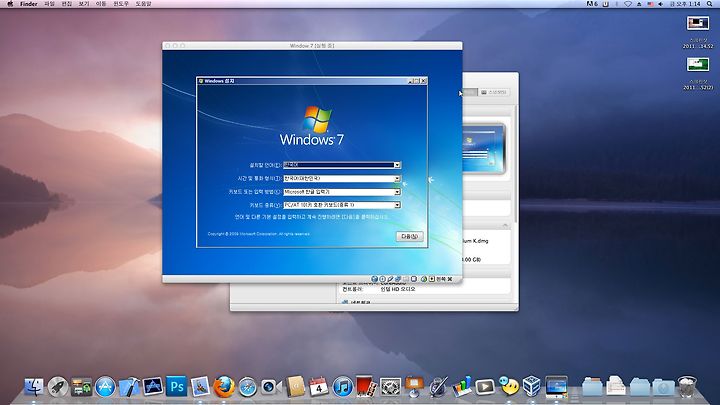Click the Wi-Fi icon in the menu bar

(x=628, y=4)
